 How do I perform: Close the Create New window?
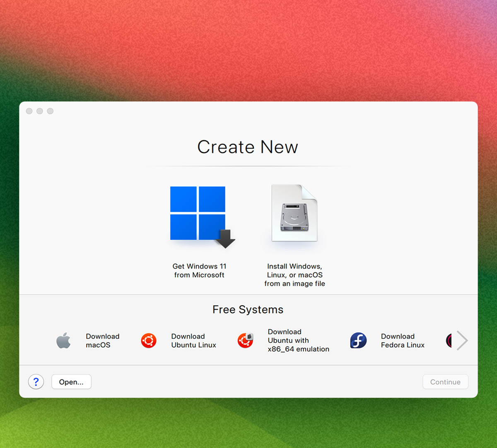coord(29,111)
